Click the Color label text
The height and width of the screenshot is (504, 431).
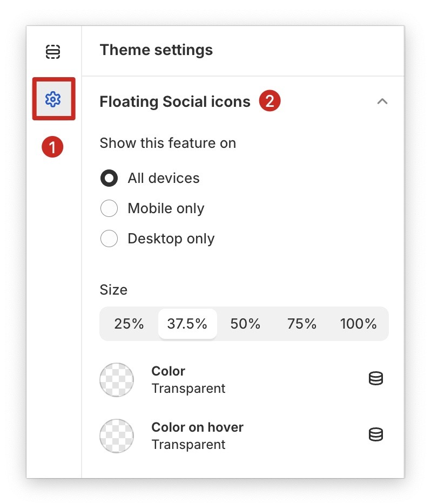click(x=168, y=371)
